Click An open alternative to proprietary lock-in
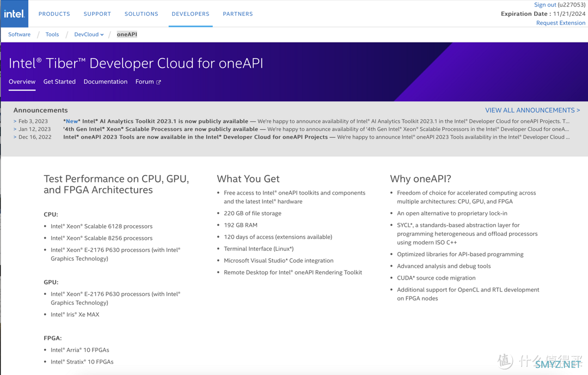The width and height of the screenshot is (588, 375). [x=452, y=213]
